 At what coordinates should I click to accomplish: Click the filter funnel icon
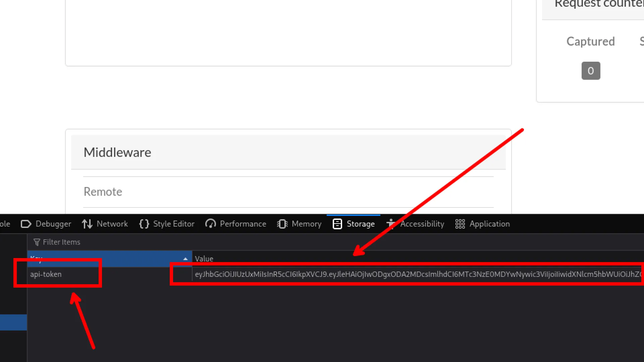click(37, 242)
